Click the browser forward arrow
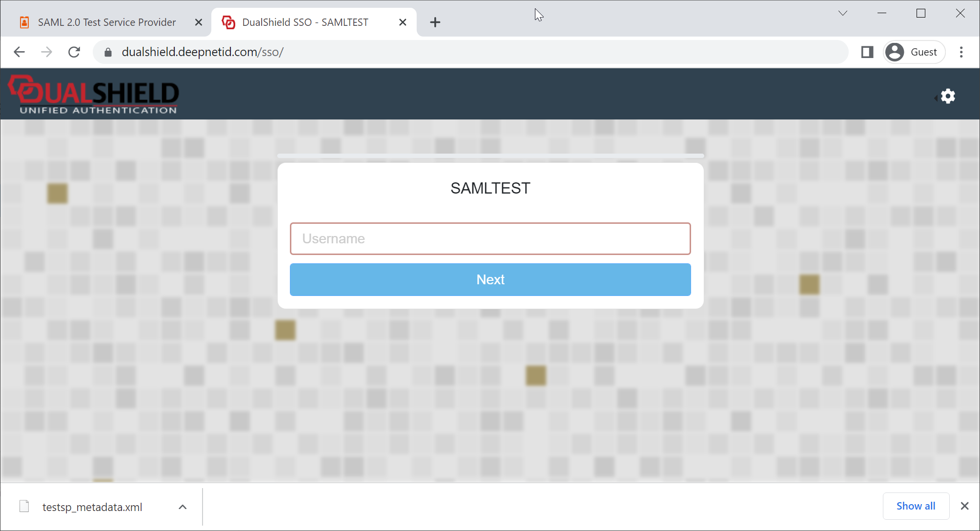Image resolution: width=980 pixels, height=531 pixels. tap(46, 52)
